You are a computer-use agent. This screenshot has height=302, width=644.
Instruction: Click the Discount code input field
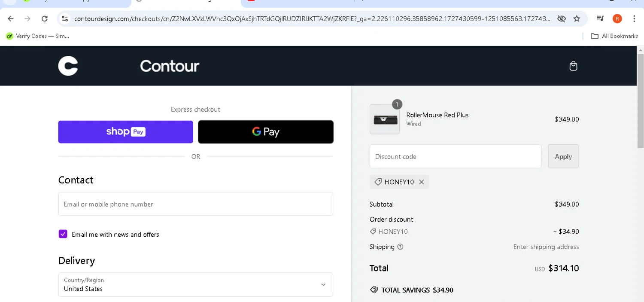pyautogui.click(x=455, y=156)
